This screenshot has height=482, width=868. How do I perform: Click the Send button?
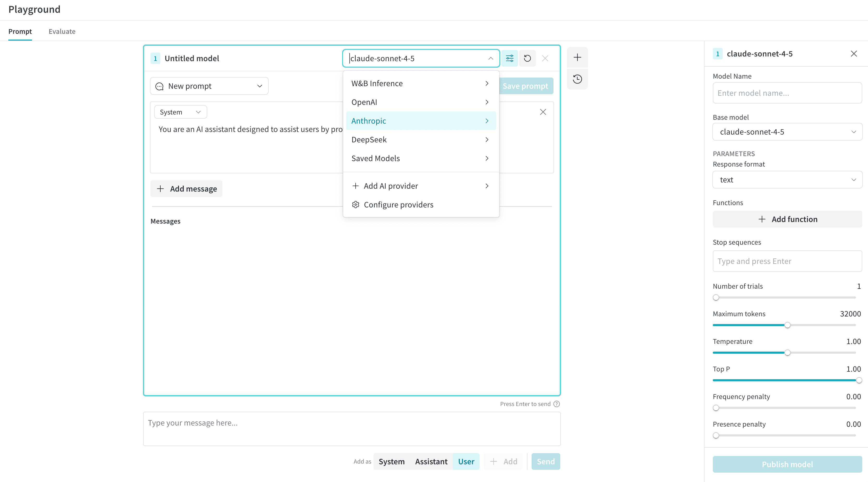click(545, 461)
